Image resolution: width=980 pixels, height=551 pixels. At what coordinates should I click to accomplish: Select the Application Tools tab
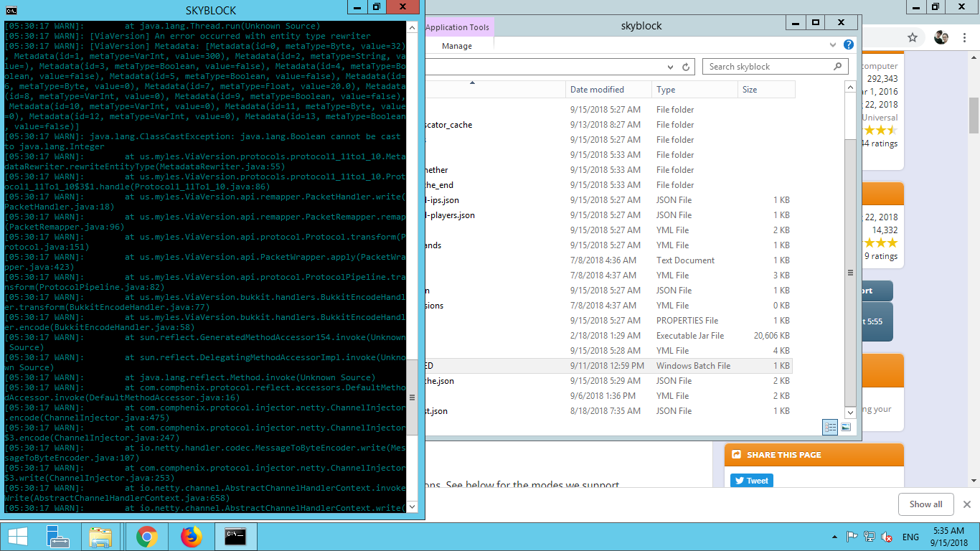(x=457, y=27)
